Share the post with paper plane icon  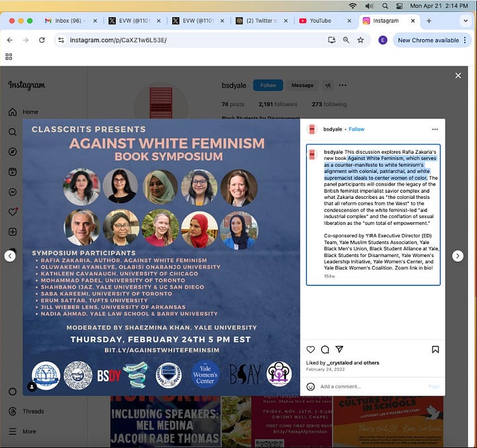pos(339,349)
